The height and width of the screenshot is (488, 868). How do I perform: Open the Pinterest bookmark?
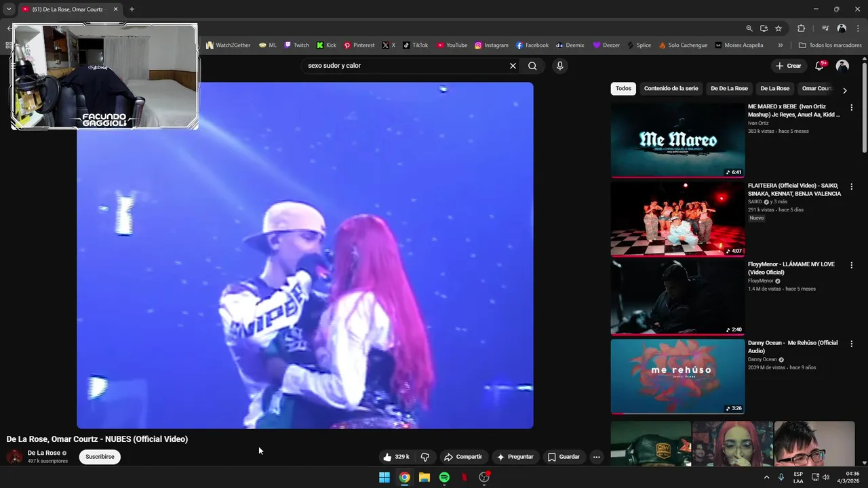[359, 45]
